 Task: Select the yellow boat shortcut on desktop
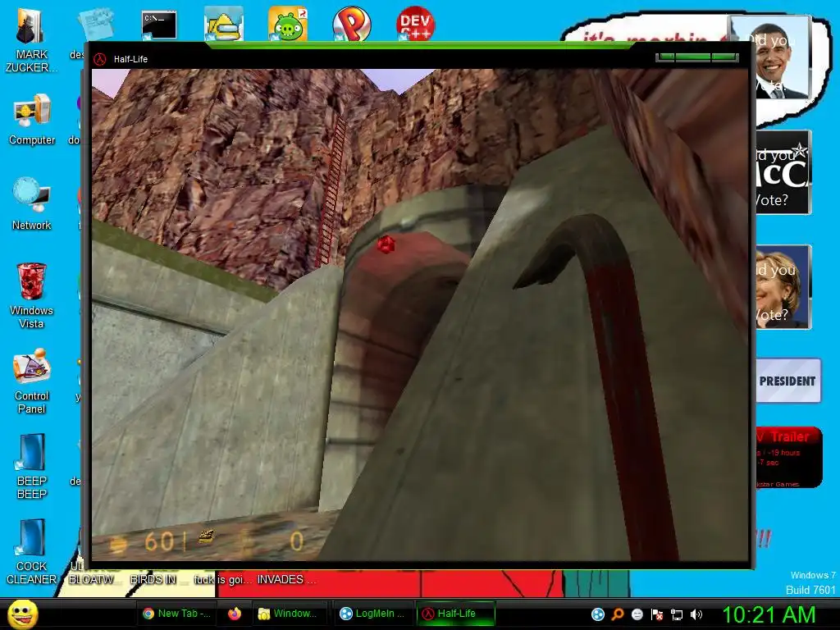(x=223, y=24)
